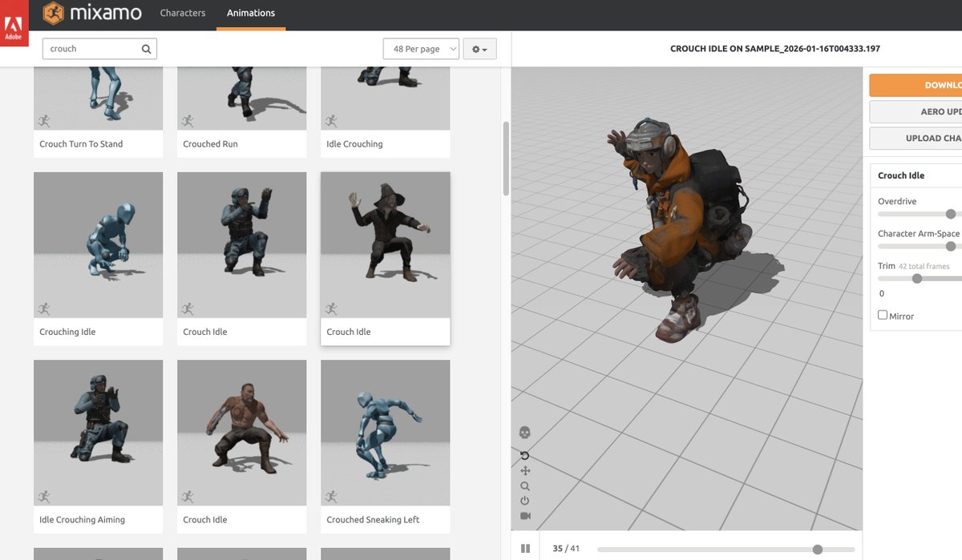Select the zoom magnifier icon in viewer

click(525, 486)
